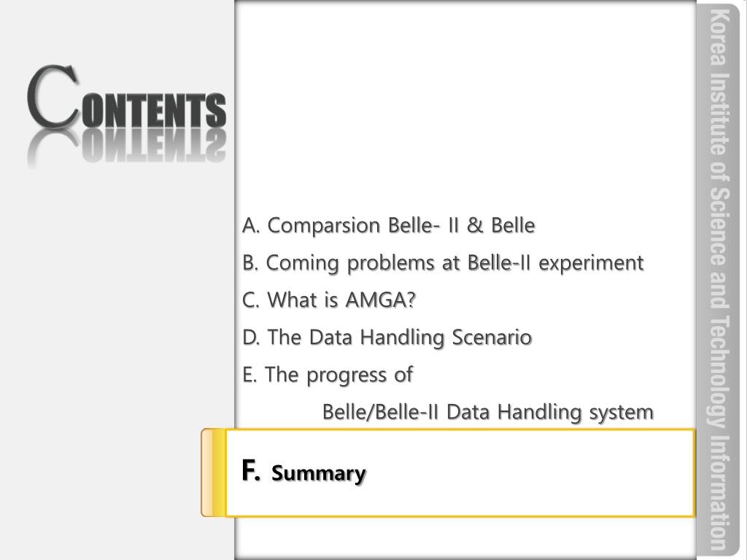Select item E The progress of
Image resolution: width=747 pixels, height=560 pixels.
click(x=328, y=375)
